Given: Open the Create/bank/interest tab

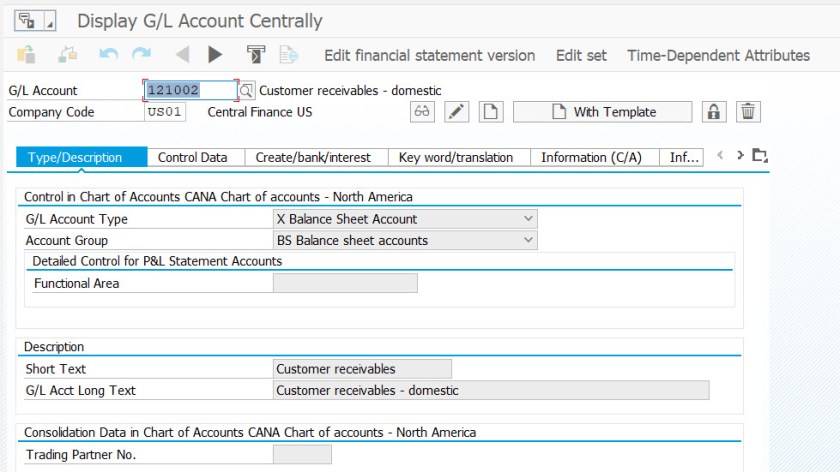Looking at the screenshot, I should pyautogui.click(x=313, y=157).
